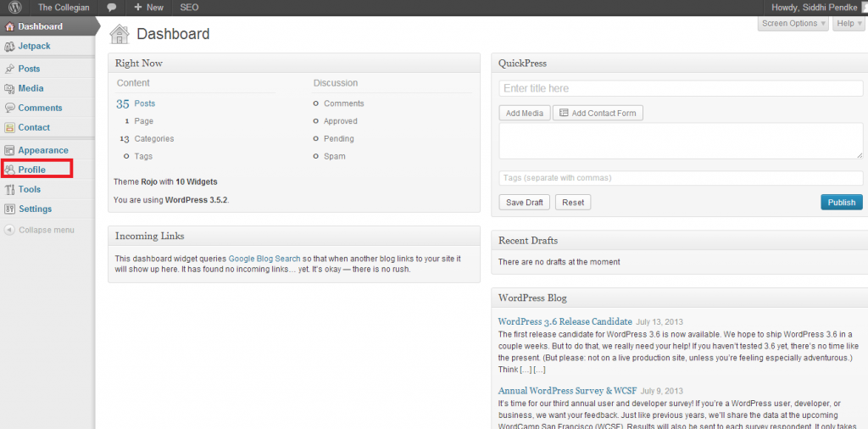868x429 pixels.
Task: Click the Add Contact Form button
Action: pyautogui.click(x=598, y=113)
